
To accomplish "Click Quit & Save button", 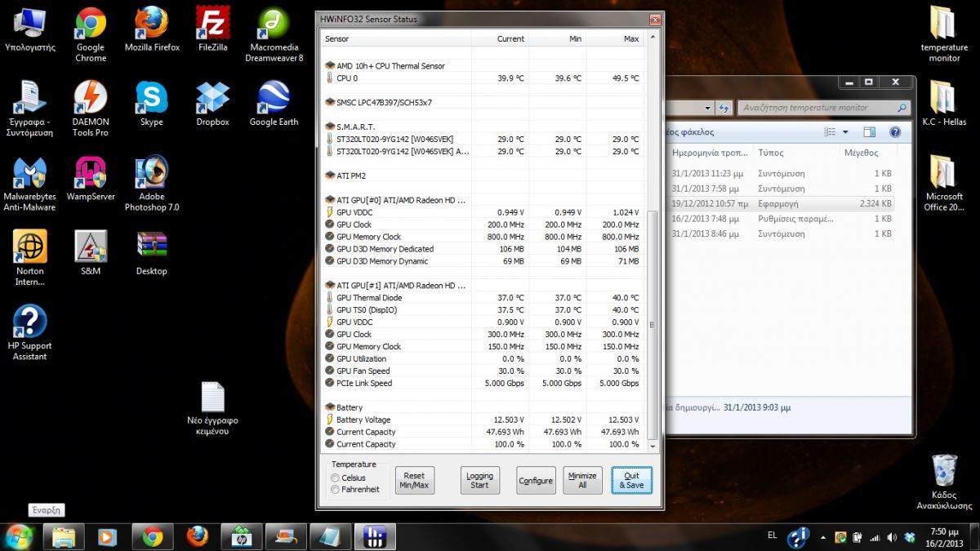I will tap(631, 480).
